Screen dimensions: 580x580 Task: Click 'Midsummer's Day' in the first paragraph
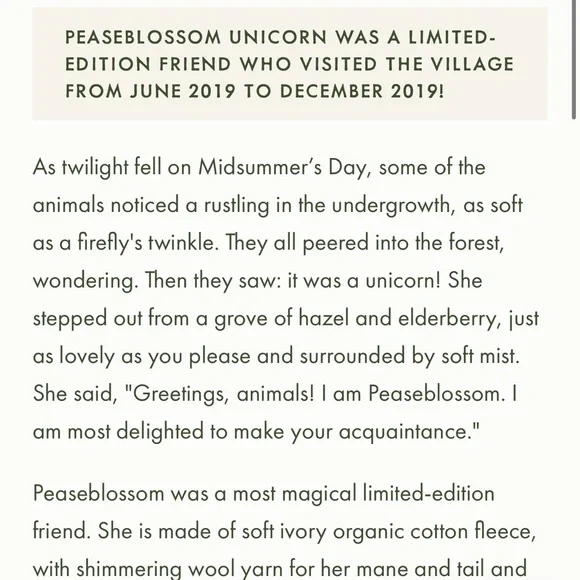point(282,168)
